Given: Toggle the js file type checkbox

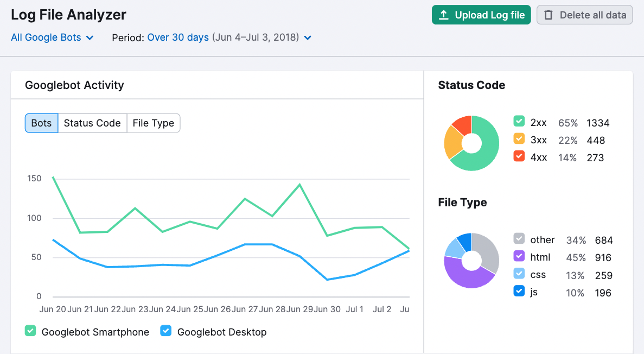Looking at the screenshot, I should point(518,292).
